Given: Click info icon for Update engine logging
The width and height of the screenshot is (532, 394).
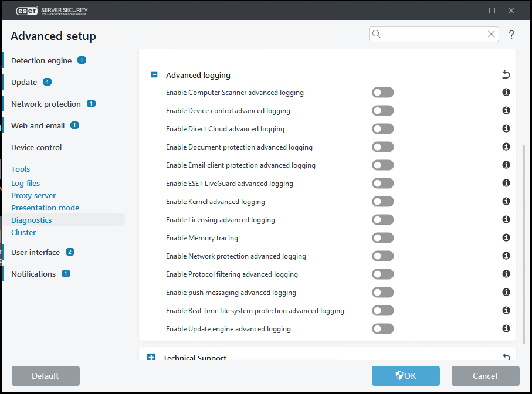Looking at the screenshot, I should coord(506,328).
